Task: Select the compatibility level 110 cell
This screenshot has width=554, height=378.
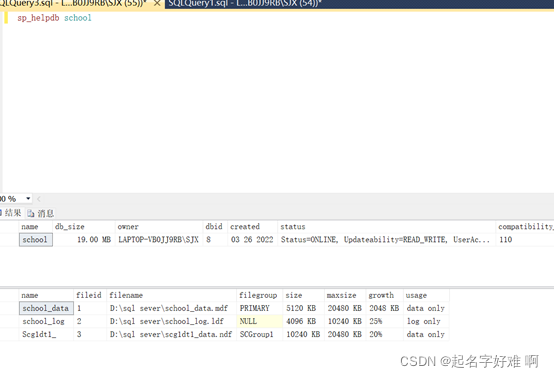Action: pyautogui.click(x=525, y=240)
